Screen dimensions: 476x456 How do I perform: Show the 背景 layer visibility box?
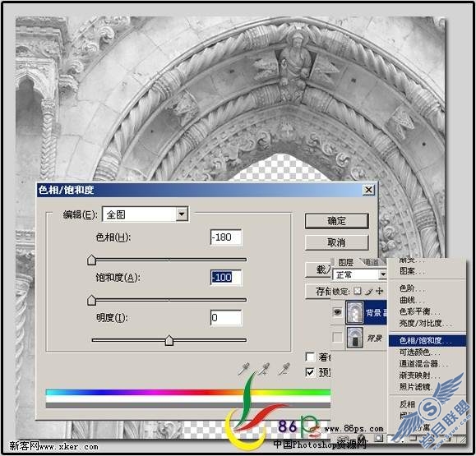[338, 337]
